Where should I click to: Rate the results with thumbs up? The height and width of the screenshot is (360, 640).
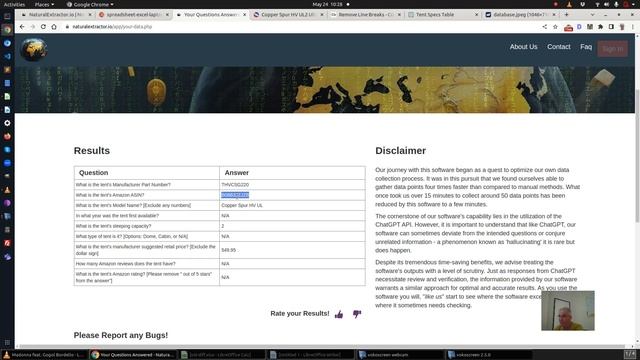coord(339,314)
